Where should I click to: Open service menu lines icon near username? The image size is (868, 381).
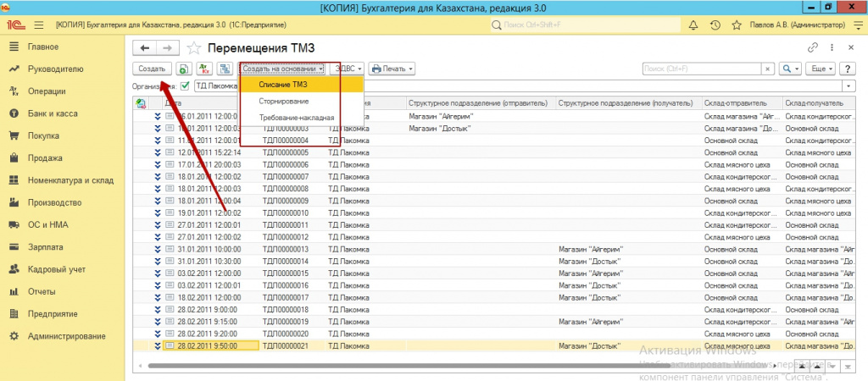point(857,25)
